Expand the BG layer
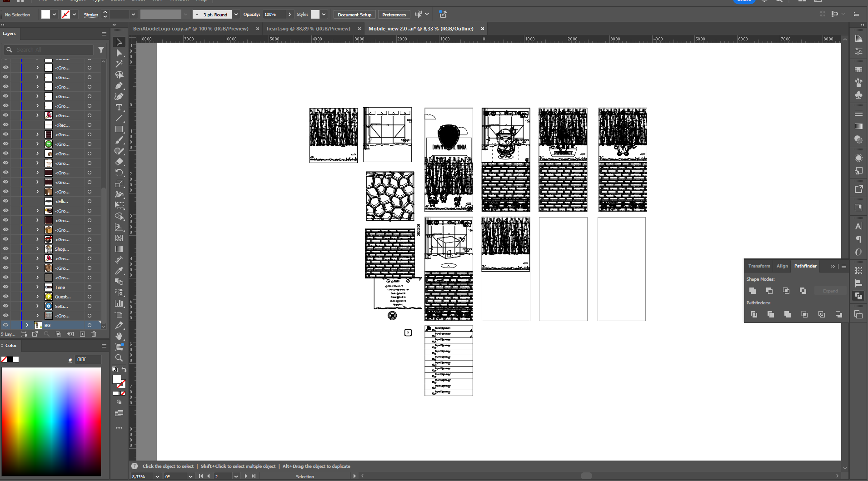The width and height of the screenshot is (868, 481). click(x=27, y=325)
